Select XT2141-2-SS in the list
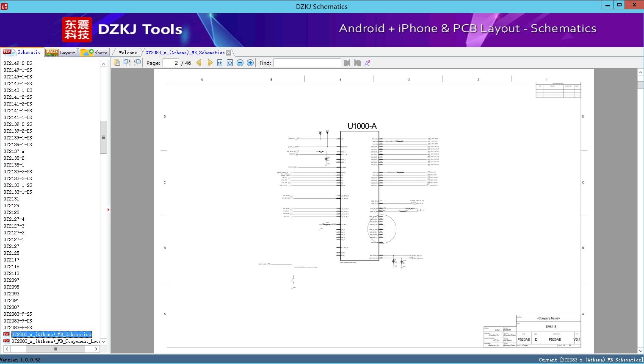This screenshot has width=644, height=364. (x=18, y=97)
